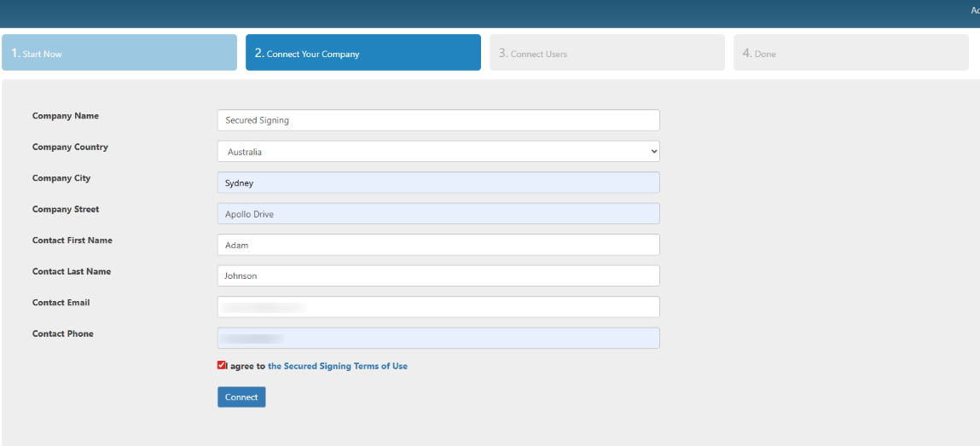Viewport: 980px width, 446px height.
Task: Click the Contact First Name label
Action: (72, 240)
